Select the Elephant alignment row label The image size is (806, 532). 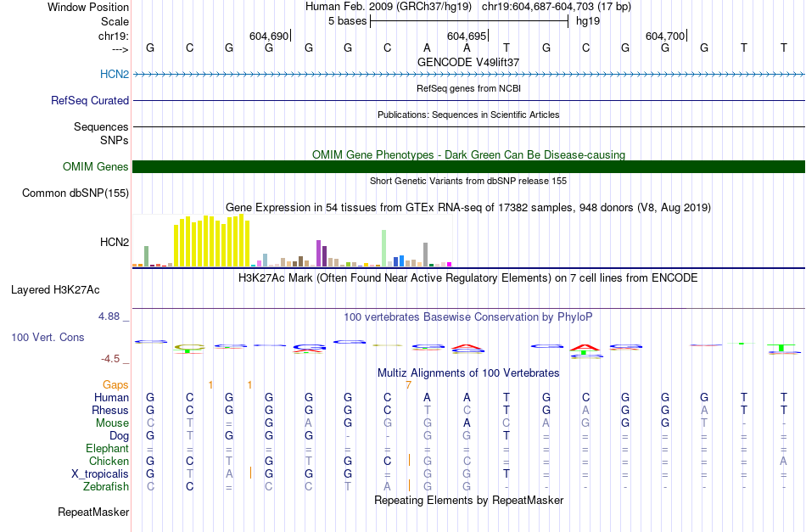coord(107,448)
